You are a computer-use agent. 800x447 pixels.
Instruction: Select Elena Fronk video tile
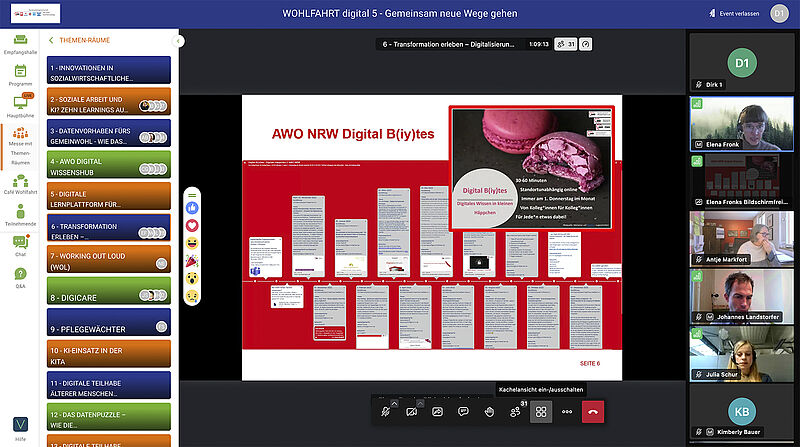point(741,124)
